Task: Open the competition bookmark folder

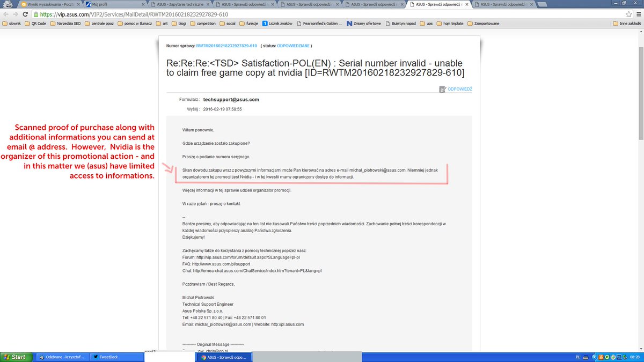Action: tap(202, 24)
